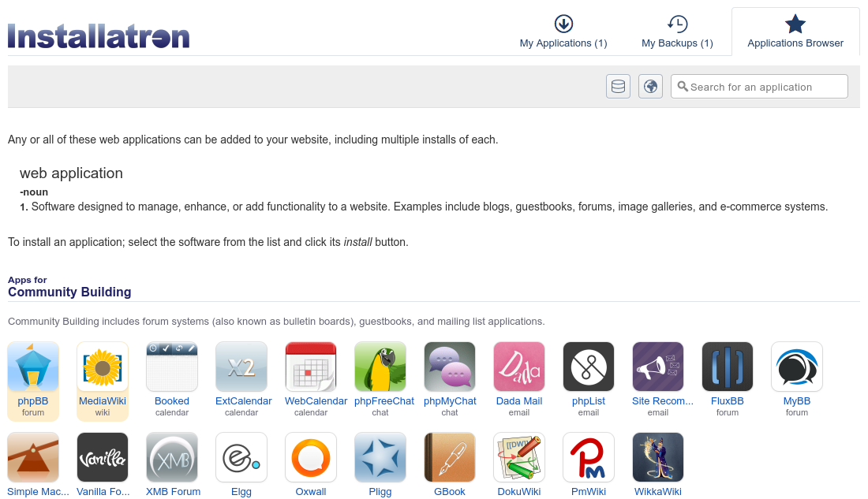868x499 pixels.
Task: Open the phpMyChat speech bubbles icon
Action: click(450, 367)
